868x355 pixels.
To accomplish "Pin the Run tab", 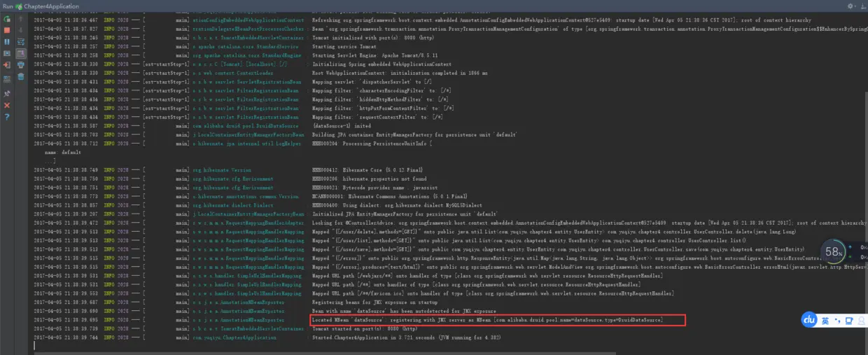I will pyautogui.click(x=7, y=94).
